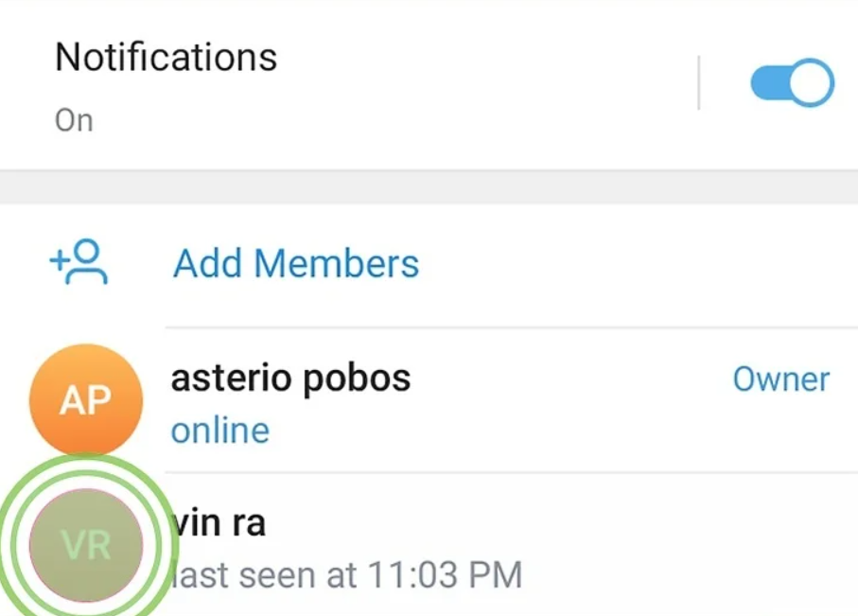
Task: Click the blue track of Notifications toggle
Action: 768,83
